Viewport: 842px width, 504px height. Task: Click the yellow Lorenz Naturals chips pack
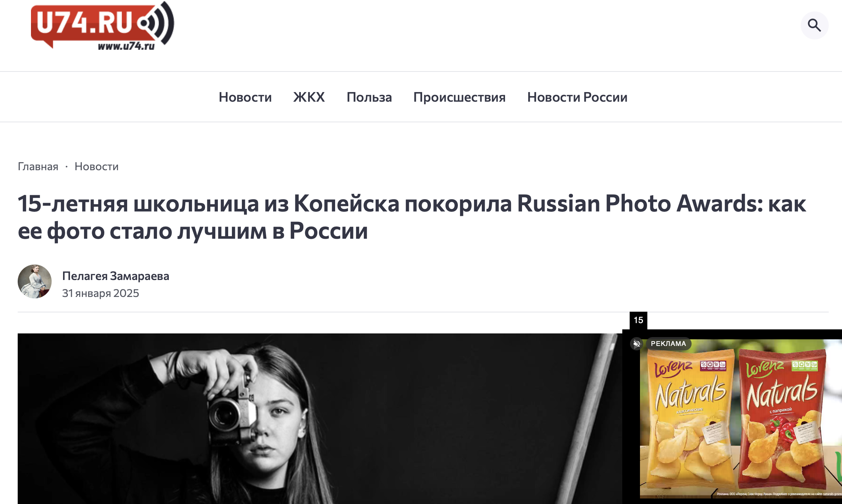[x=689, y=420]
